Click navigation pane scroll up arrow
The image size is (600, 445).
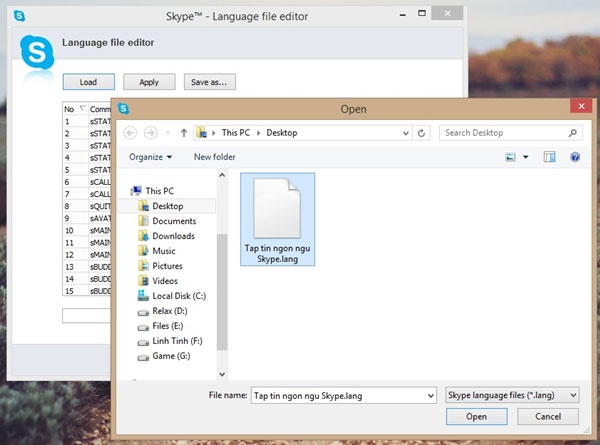pos(222,175)
